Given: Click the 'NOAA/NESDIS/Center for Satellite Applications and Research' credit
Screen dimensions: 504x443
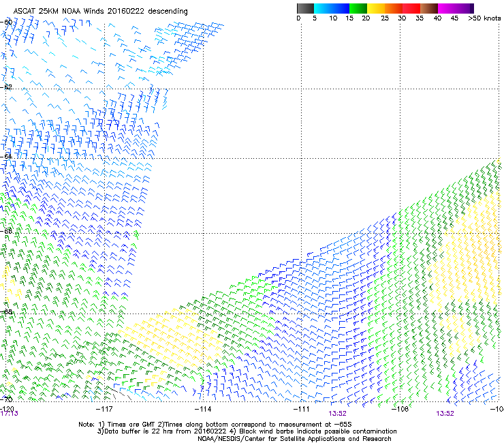Looking at the screenshot, I should click(294, 439).
